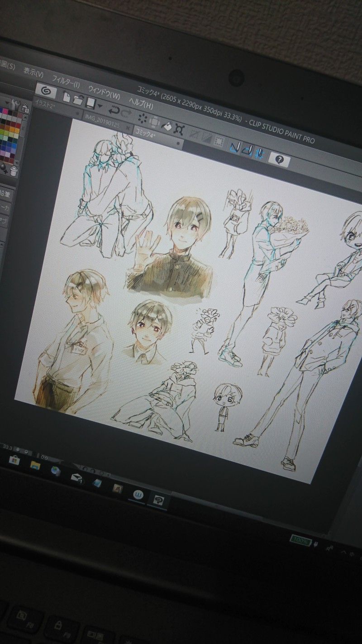Click the Invert selection icon
Image resolution: width=362 pixels, height=644 pixels.
206,138
